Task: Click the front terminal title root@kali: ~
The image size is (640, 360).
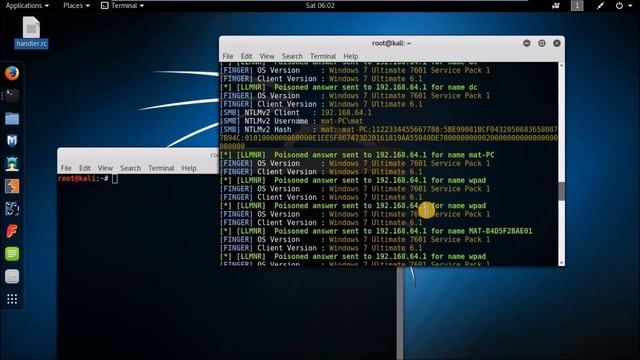Action: [x=391, y=43]
